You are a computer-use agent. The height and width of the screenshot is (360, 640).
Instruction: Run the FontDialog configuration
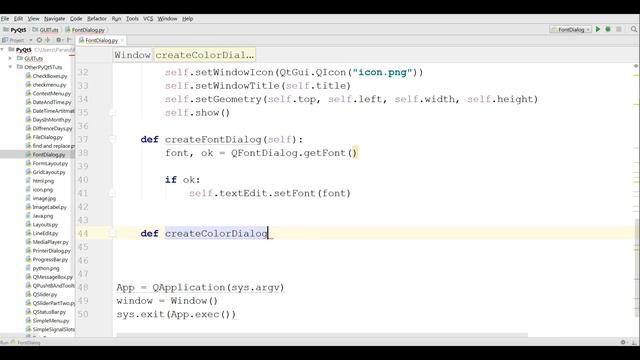(598, 29)
